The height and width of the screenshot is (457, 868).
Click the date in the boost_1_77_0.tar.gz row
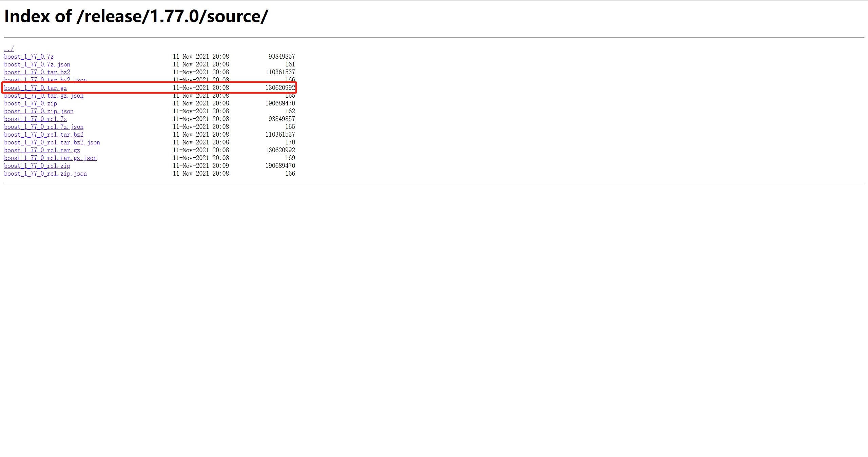click(201, 87)
